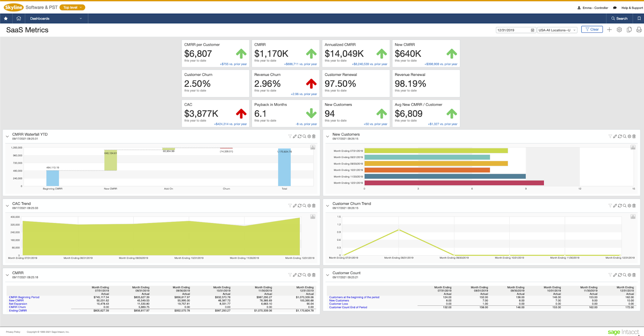Viewport: 644px width, 336px height.
Task: Open Help & Support menu
Action: 632,8
